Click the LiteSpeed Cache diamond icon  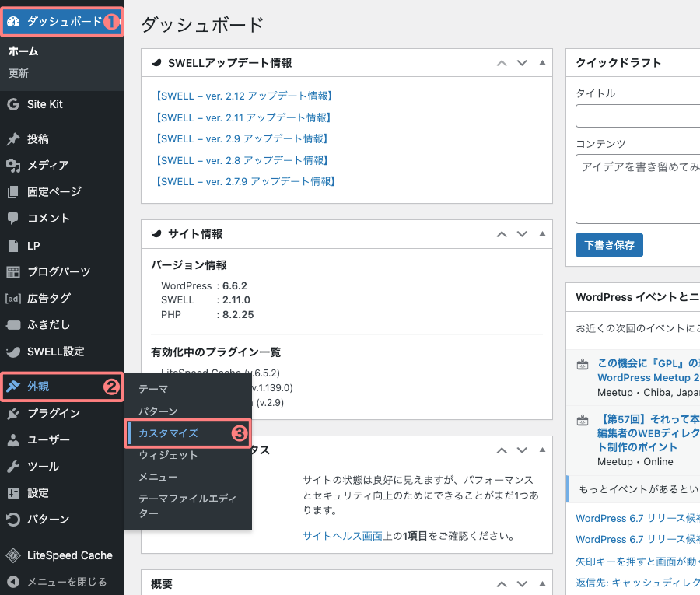point(13,555)
